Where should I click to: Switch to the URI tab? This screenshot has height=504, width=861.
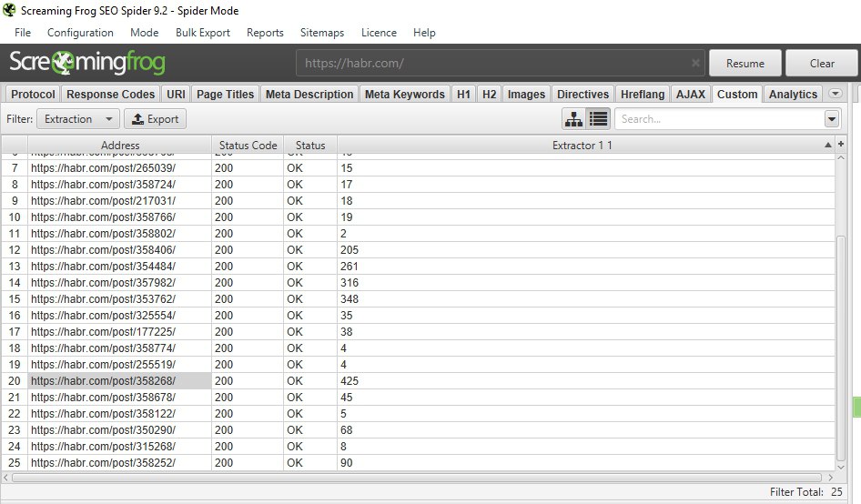[176, 95]
